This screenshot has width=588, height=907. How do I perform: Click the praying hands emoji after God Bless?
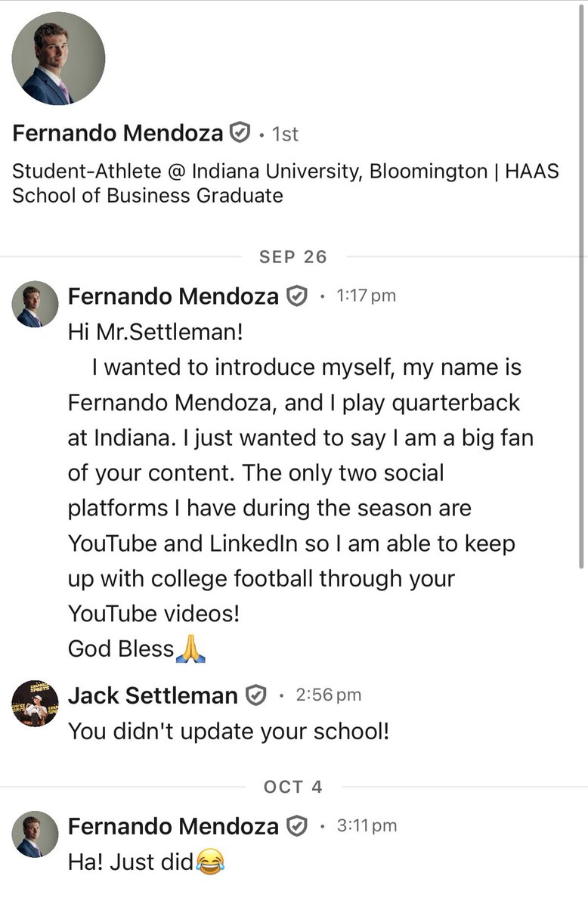point(191,649)
